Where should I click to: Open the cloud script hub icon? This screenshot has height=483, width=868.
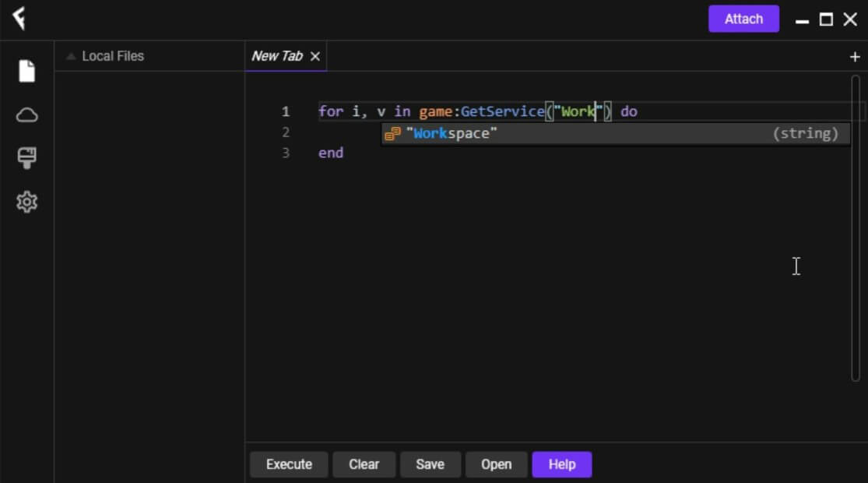point(27,115)
